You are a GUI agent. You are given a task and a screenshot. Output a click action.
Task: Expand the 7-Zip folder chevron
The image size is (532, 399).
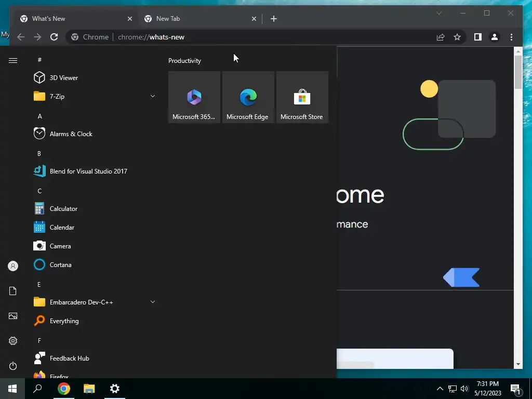point(153,96)
